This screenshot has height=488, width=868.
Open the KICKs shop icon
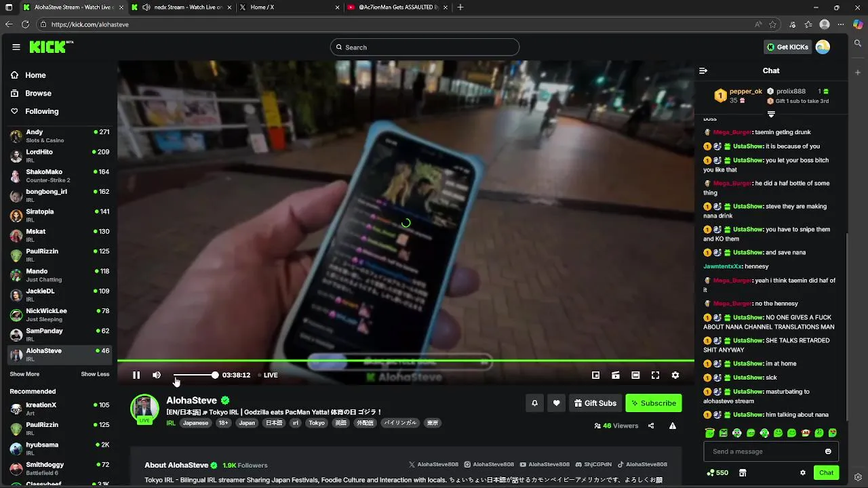point(743,472)
